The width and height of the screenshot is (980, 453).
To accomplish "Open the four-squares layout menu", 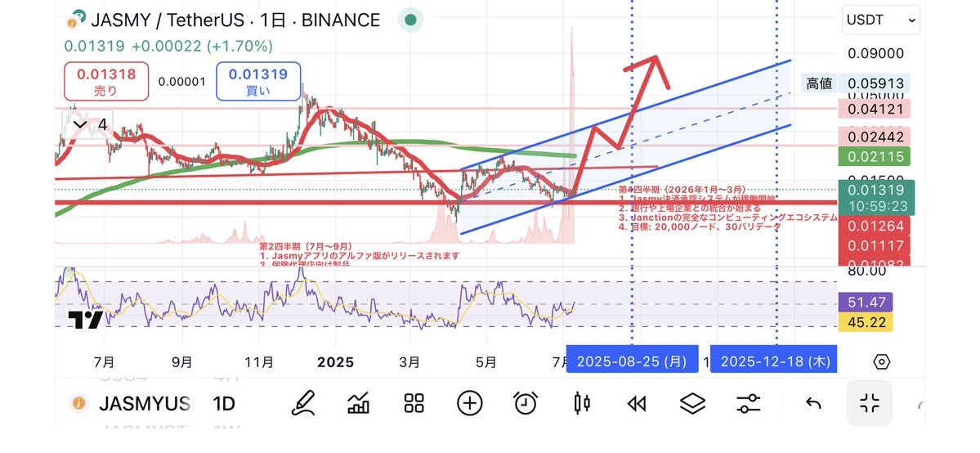I will click(414, 403).
